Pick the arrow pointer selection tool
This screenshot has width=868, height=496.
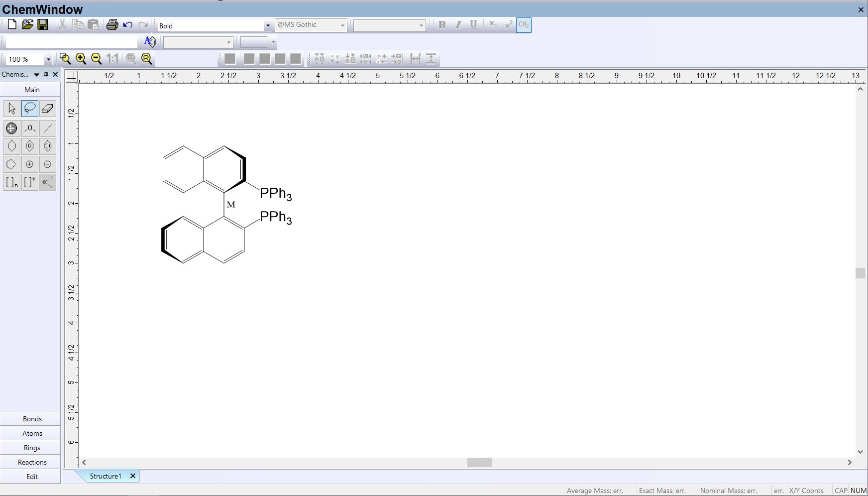point(12,109)
